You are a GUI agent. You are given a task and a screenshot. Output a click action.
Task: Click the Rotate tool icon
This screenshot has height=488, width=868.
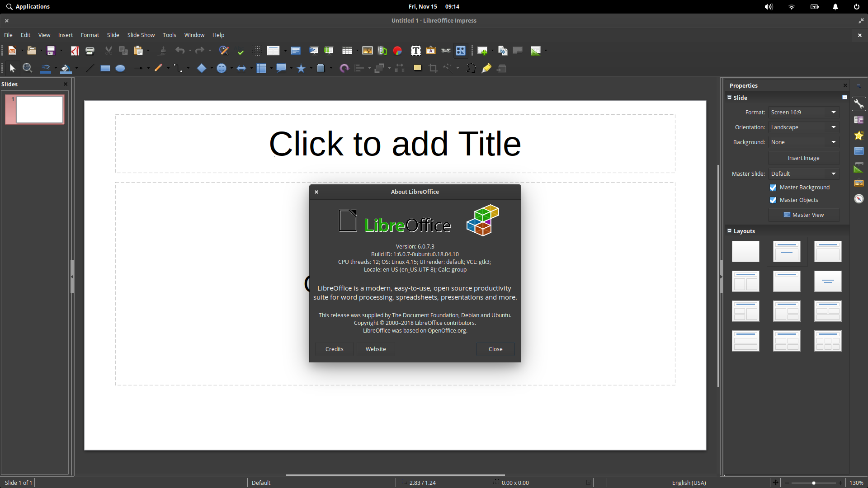pyautogui.click(x=344, y=68)
